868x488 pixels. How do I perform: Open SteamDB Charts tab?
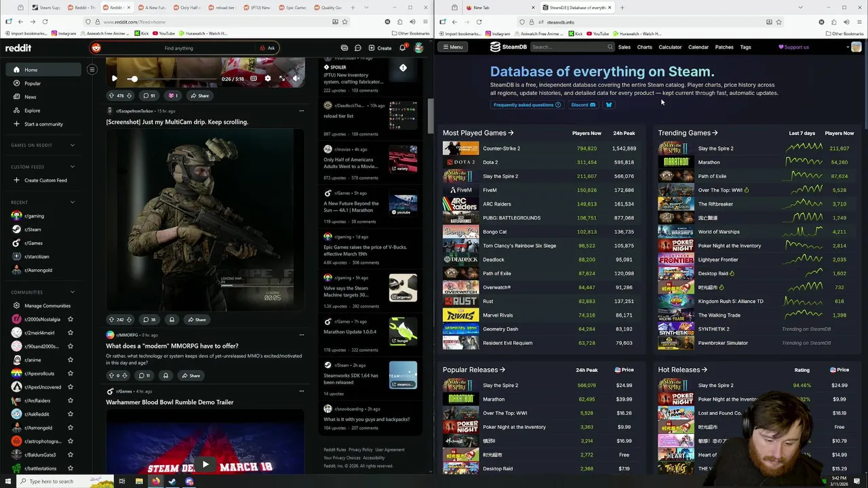pos(644,47)
